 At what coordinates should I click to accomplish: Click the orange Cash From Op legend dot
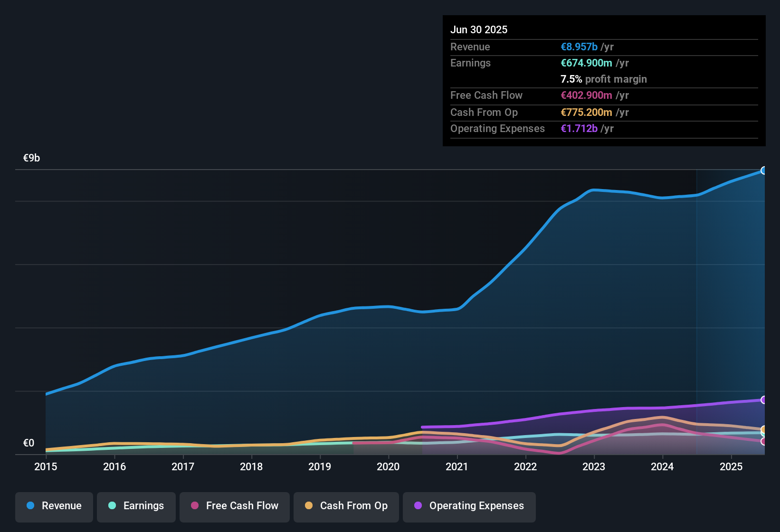[x=308, y=506]
